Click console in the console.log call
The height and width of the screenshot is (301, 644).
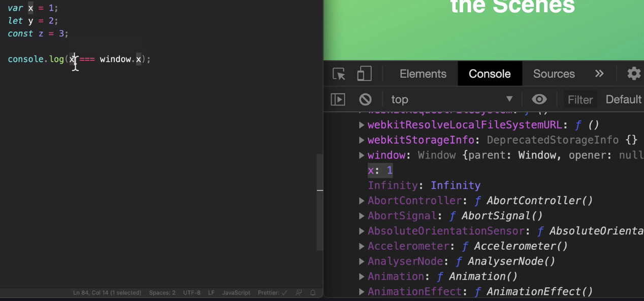tap(26, 59)
